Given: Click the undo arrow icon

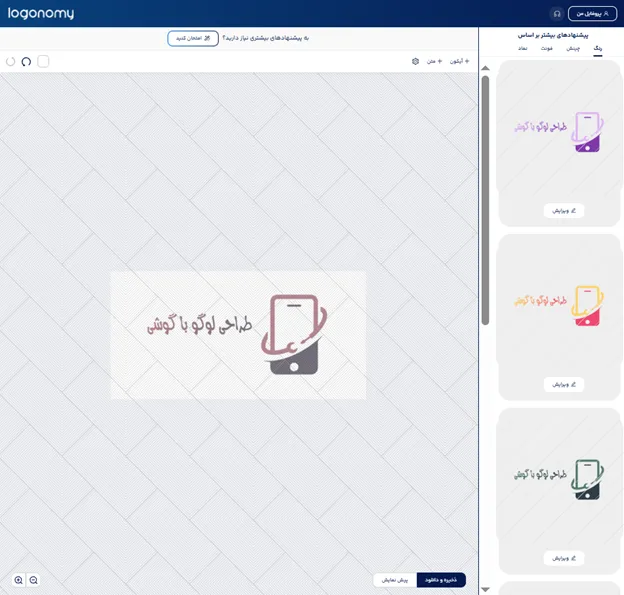Looking at the screenshot, I should click(x=27, y=62).
